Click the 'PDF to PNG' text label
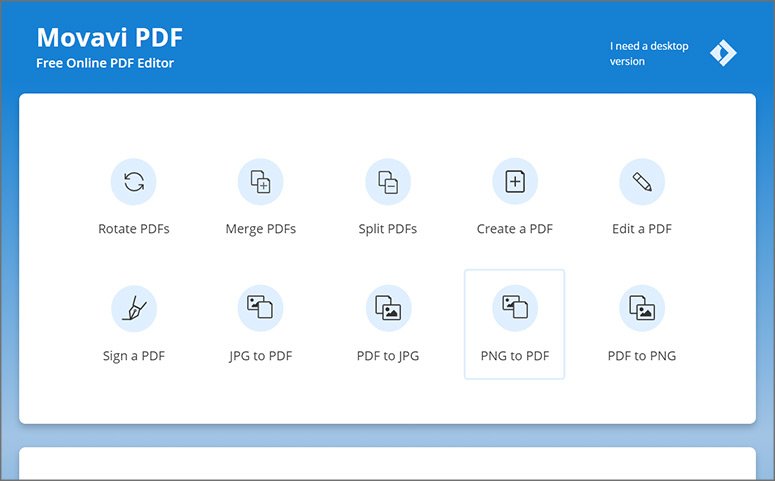The height and width of the screenshot is (481, 775). pyautogui.click(x=642, y=356)
